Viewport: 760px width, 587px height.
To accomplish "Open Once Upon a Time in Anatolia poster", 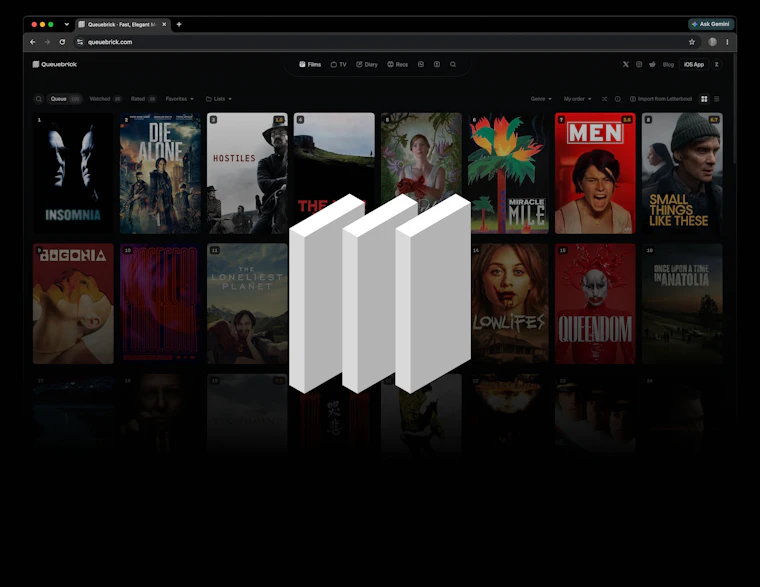I will pos(682,303).
